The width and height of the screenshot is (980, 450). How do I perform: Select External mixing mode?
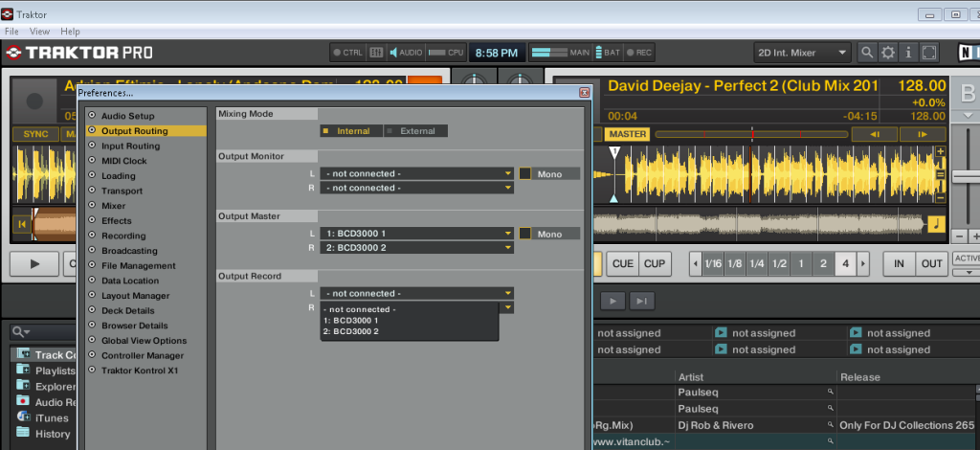tap(415, 131)
